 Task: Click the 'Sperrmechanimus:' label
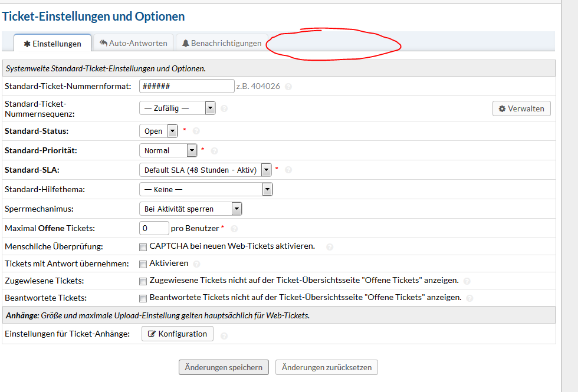tap(39, 209)
